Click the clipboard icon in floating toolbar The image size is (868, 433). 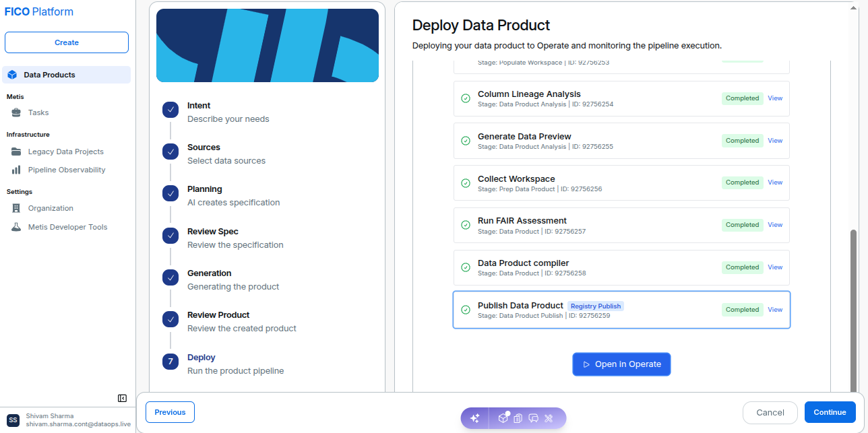(x=518, y=418)
